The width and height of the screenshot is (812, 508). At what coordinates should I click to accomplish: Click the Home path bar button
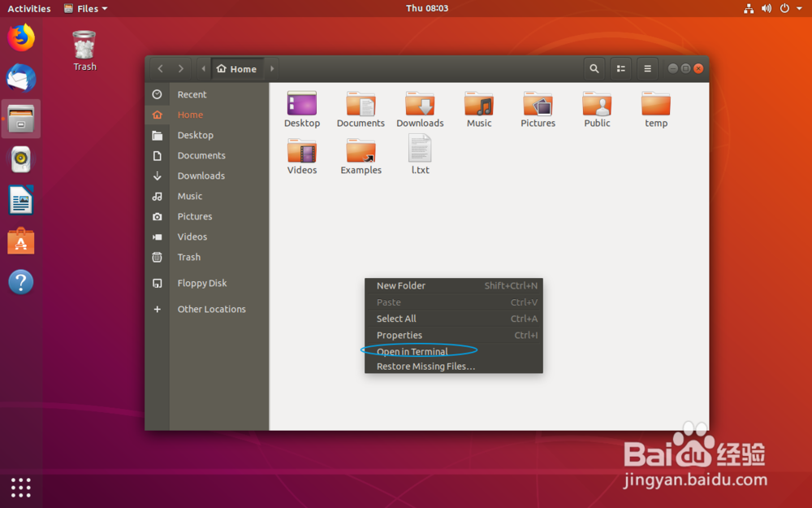click(237, 68)
